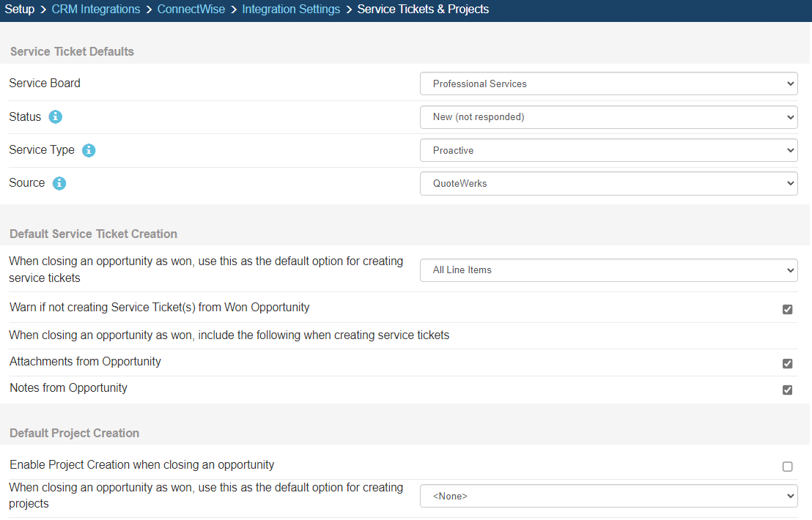Navigate to CRM Integrations breadcrumb
This screenshot has height=520, width=812.
95,10
